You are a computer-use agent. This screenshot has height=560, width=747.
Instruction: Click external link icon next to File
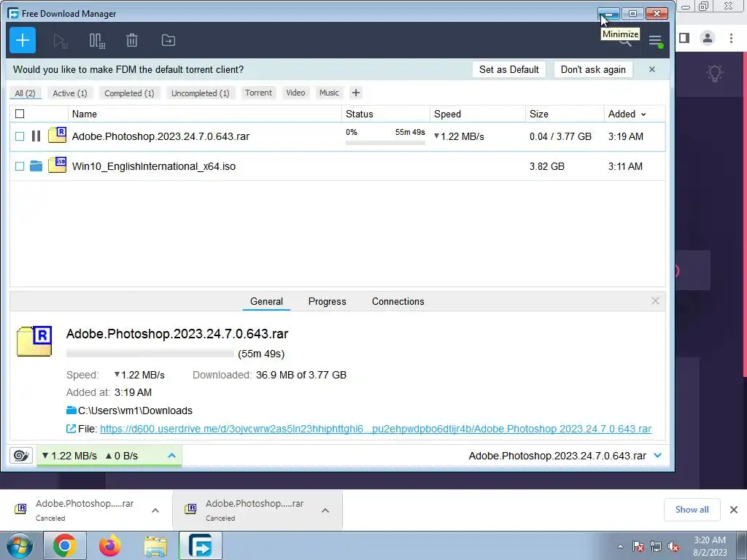click(x=71, y=429)
